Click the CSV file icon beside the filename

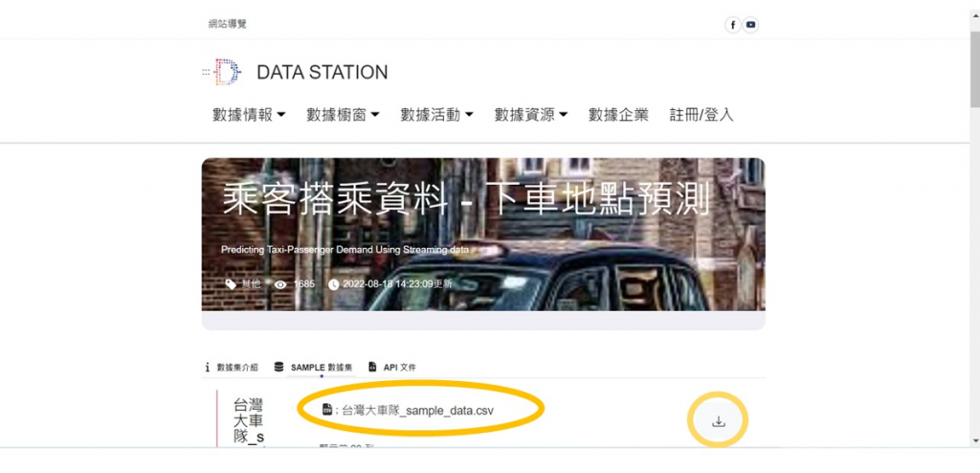tap(327, 409)
